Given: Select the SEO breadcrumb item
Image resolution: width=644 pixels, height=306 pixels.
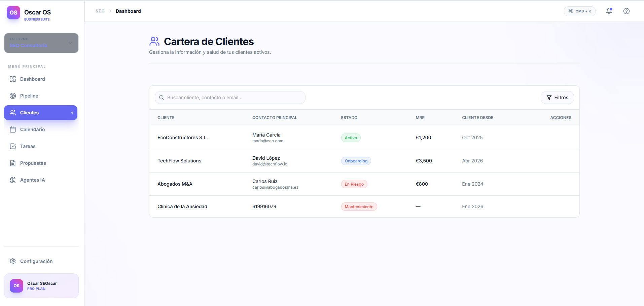Looking at the screenshot, I should [x=100, y=11].
